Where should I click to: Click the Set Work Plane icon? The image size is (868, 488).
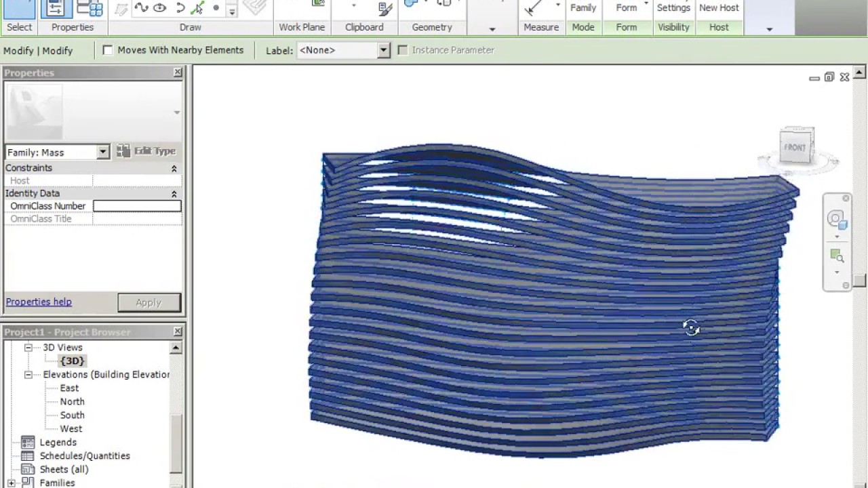click(x=317, y=4)
